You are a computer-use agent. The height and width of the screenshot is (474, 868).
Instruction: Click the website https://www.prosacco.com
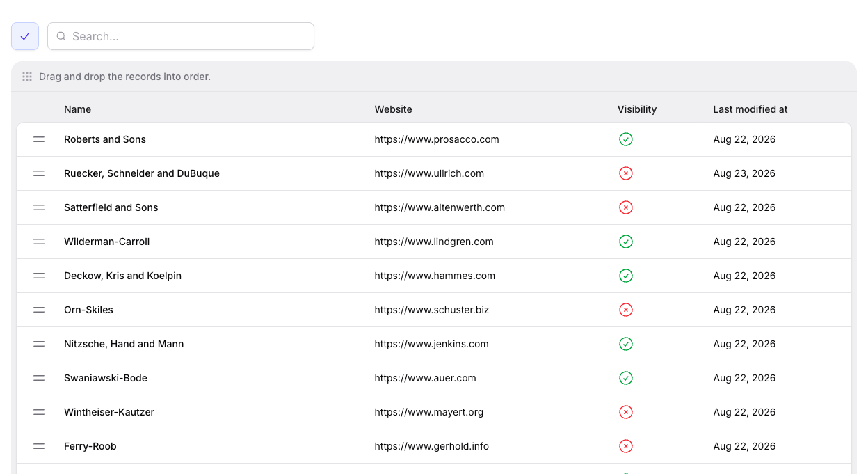tap(437, 139)
